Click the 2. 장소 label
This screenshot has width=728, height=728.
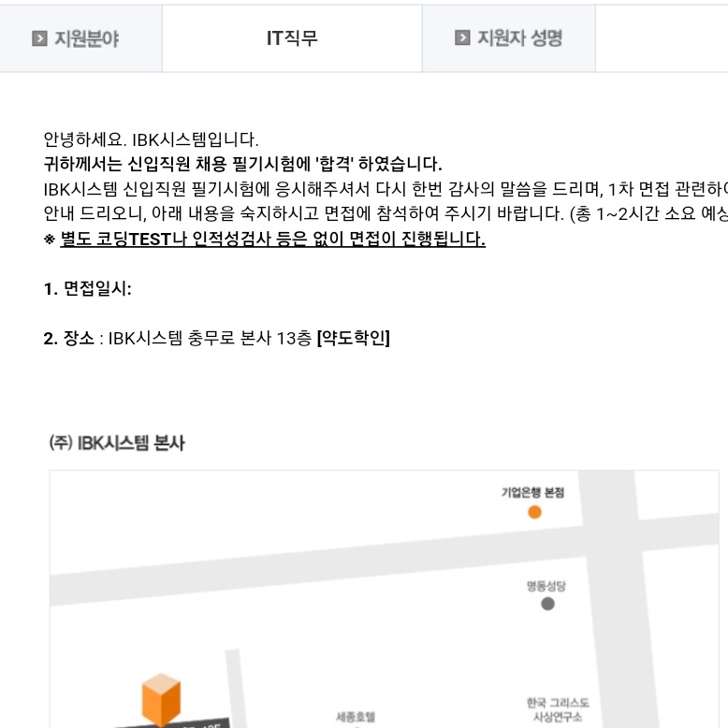click(68, 338)
